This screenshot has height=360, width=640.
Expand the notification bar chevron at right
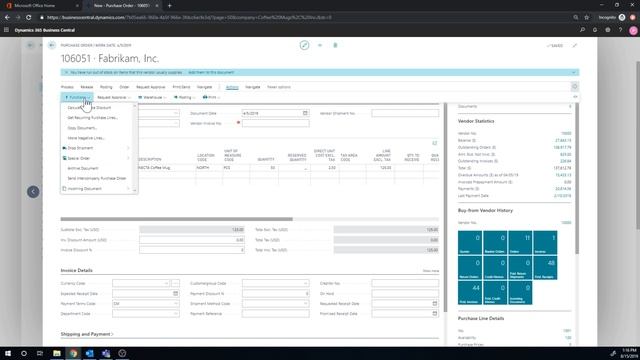[x=573, y=72]
